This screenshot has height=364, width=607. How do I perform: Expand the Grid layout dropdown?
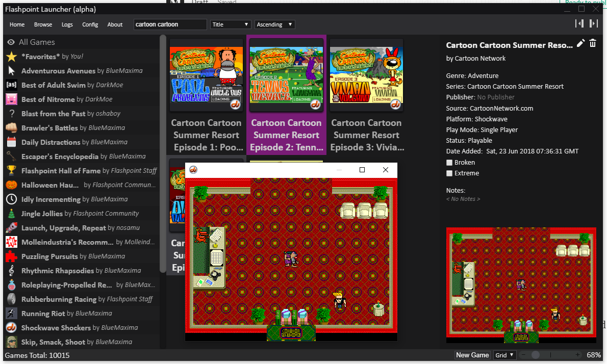(505, 355)
